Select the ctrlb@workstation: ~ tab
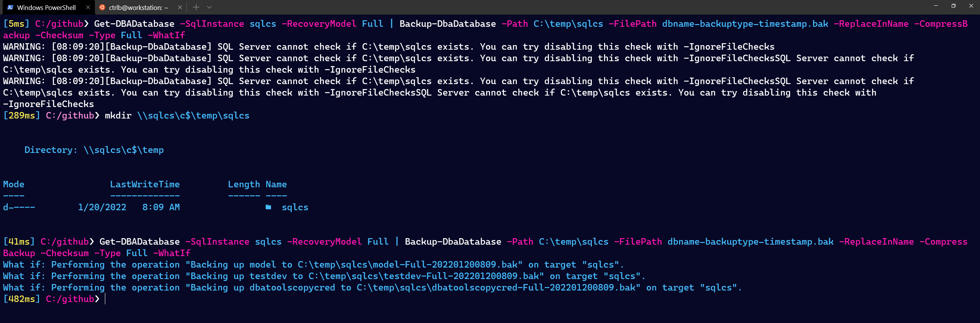 [x=136, y=7]
